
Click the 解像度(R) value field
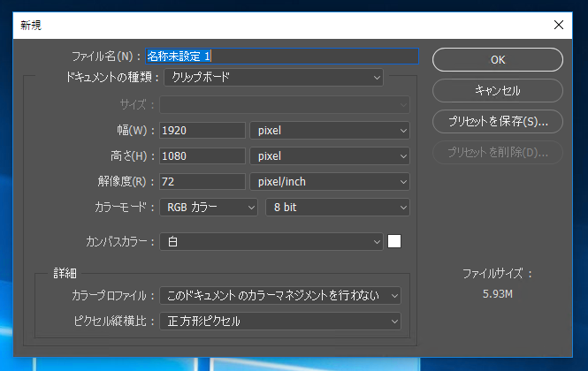tap(202, 182)
